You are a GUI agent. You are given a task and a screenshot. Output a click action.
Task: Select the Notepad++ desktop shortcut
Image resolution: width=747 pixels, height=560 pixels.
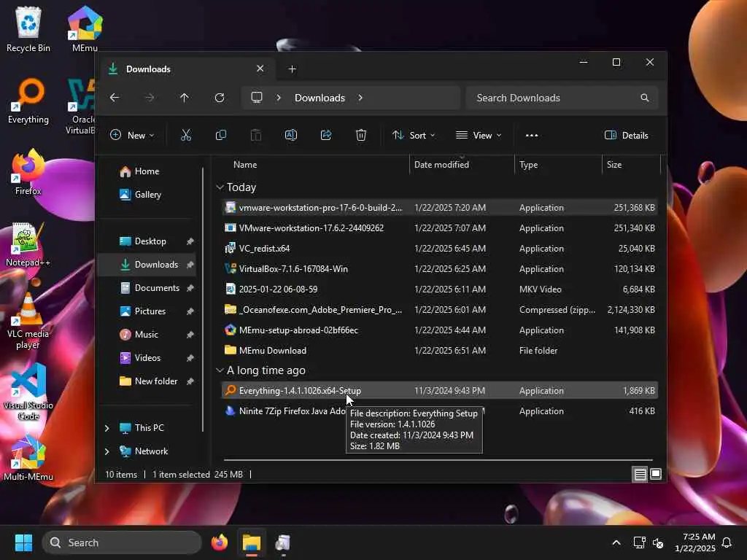pyautogui.click(x=28, y=244)
